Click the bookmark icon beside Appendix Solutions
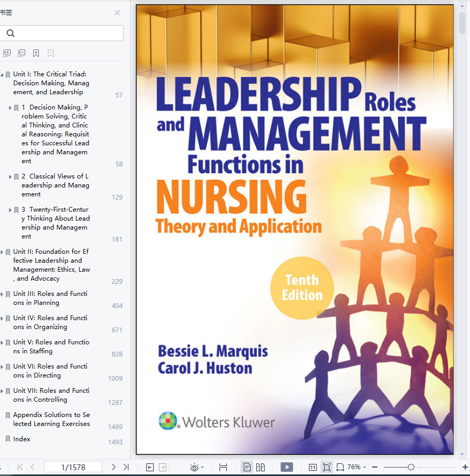 [x=8, y=415]
